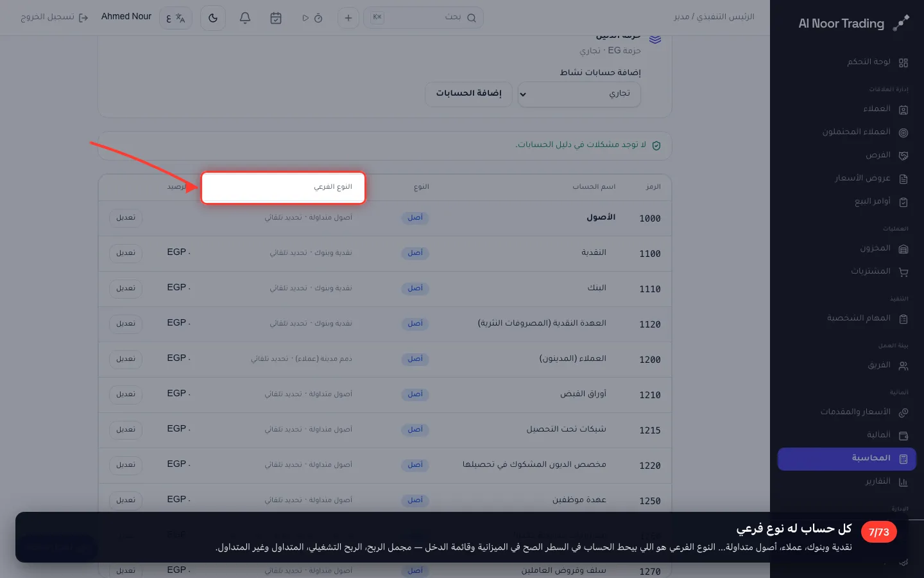
Task: Click تعديل for account 1200 العملاء (المدينون)
Action: click(x=126, y=359)
